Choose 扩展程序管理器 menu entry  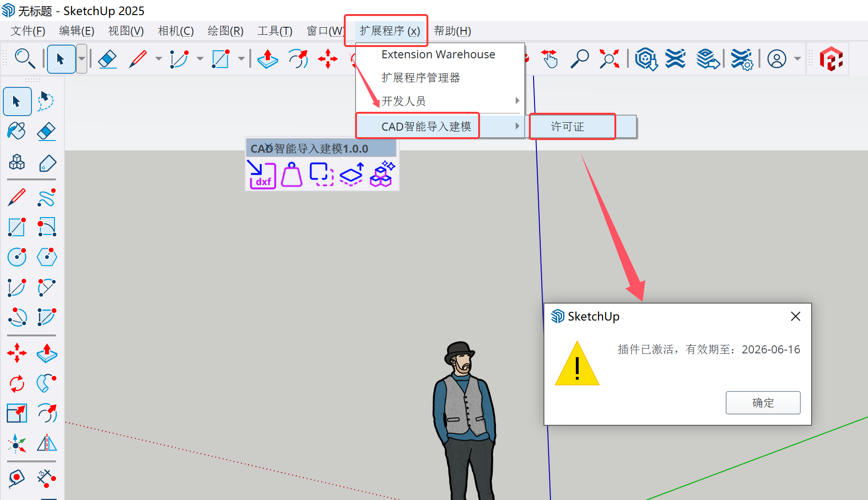coord(420,78)
